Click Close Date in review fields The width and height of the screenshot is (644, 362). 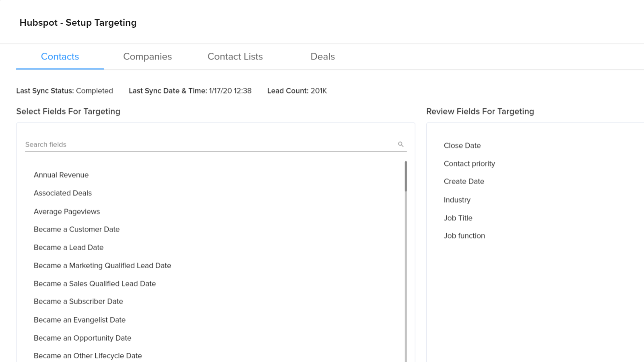[462, 145]
